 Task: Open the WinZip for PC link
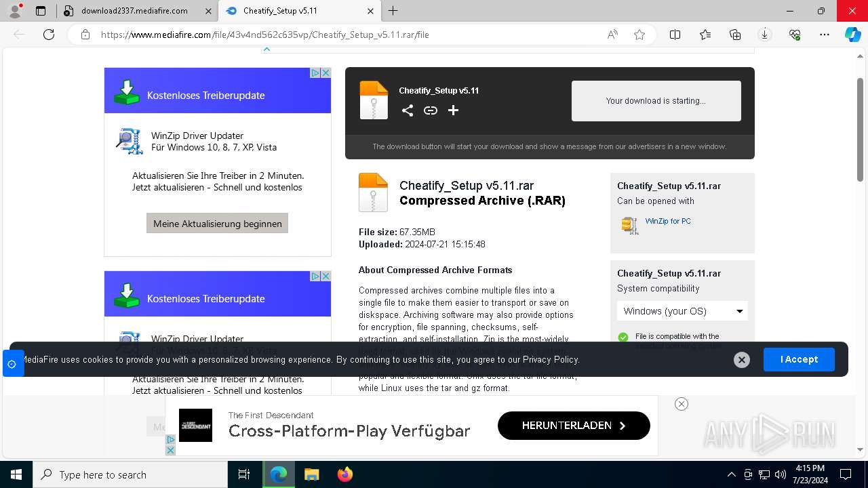(668, 221)
